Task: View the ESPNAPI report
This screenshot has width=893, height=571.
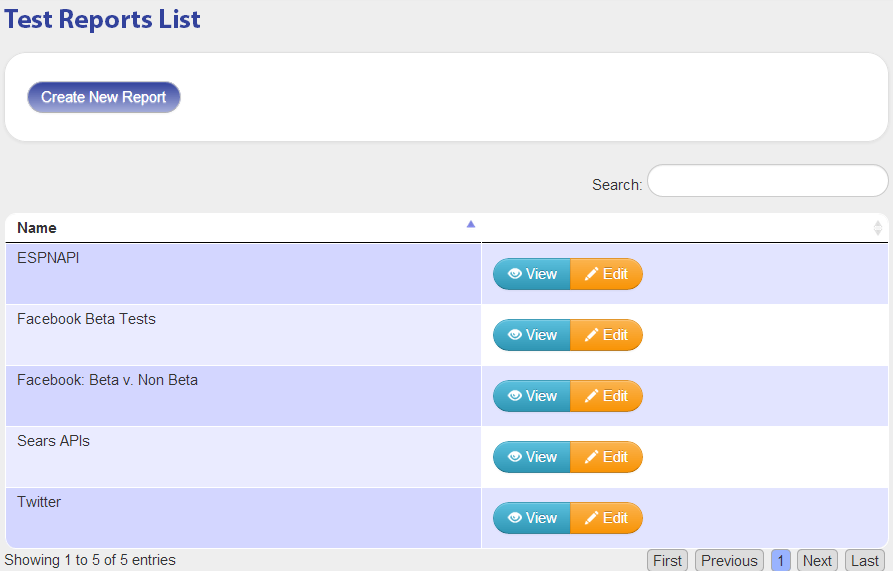Action: click(532, 274)
